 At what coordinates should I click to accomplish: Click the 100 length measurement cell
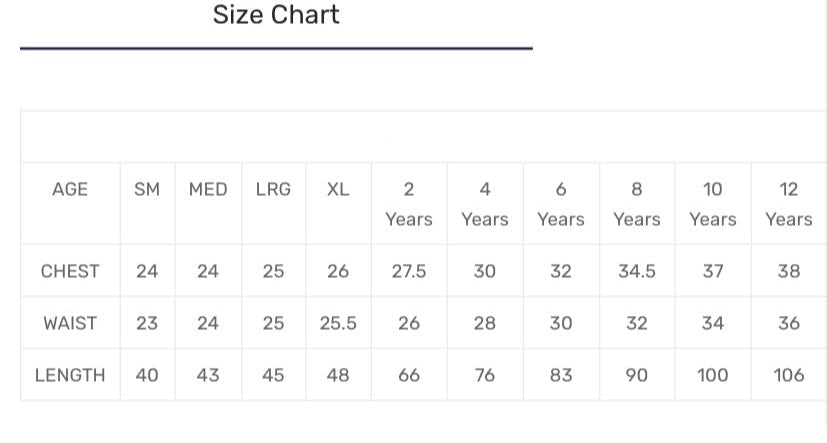(713, 375)
